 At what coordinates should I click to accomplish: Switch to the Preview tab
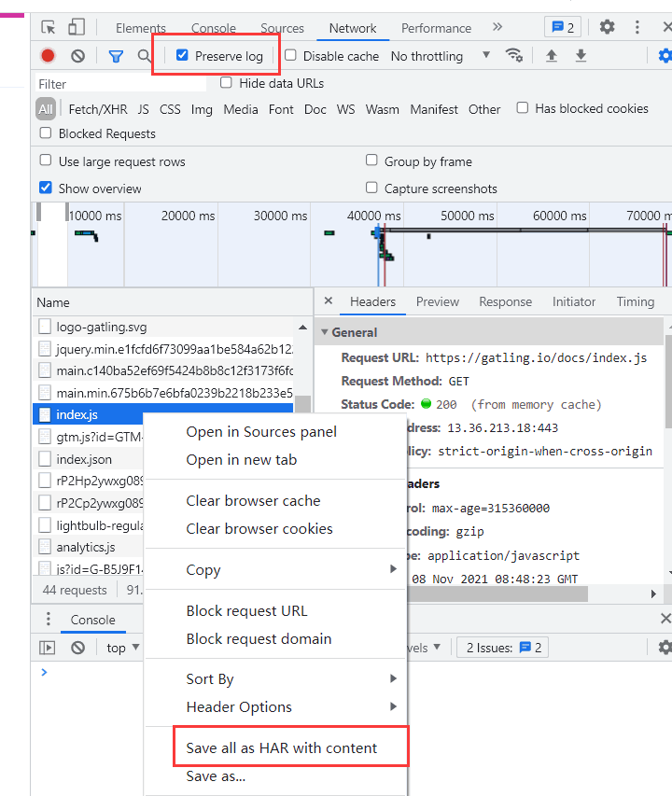tap(437, 301)
